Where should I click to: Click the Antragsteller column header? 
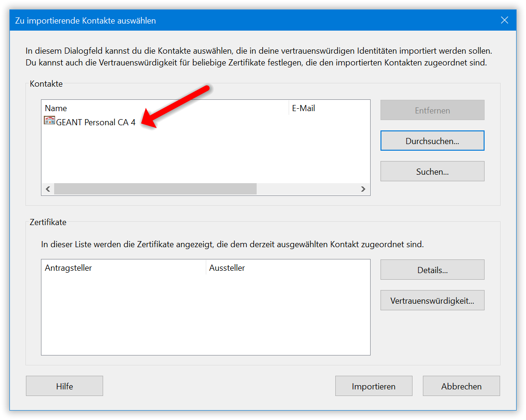click(124, 268)
